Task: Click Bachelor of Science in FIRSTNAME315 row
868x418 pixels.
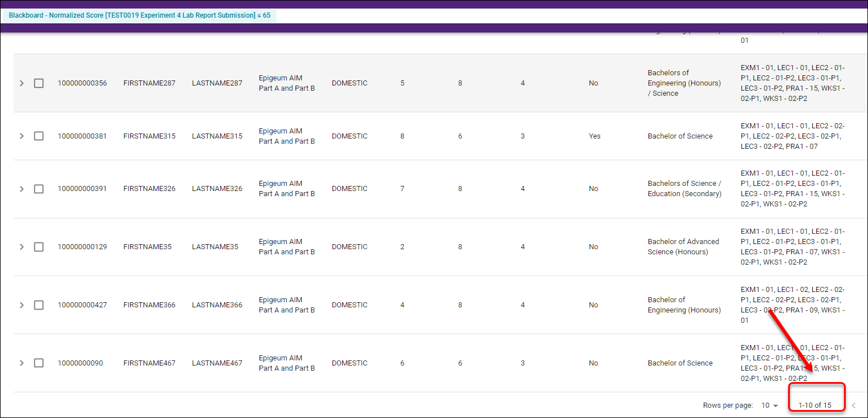Action: (x=680, y=136)
